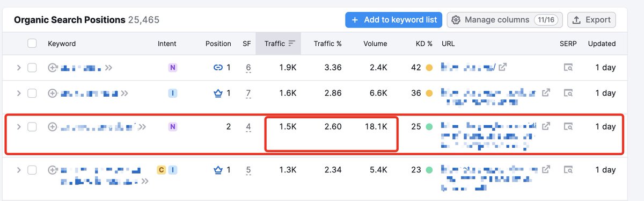Sort by Position column header
644x201 pixels.
tap(218, 44)
